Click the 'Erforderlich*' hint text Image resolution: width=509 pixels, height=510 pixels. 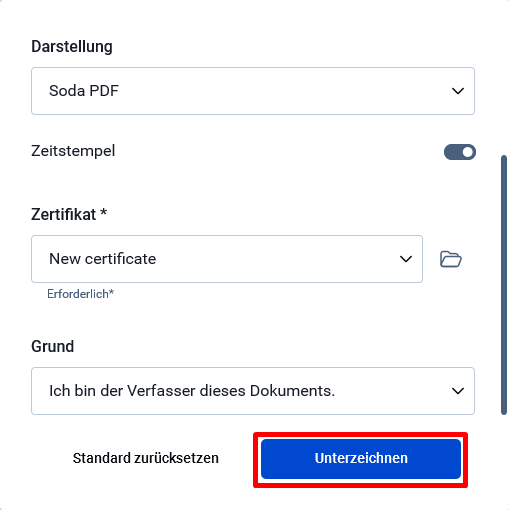[80, 294]
